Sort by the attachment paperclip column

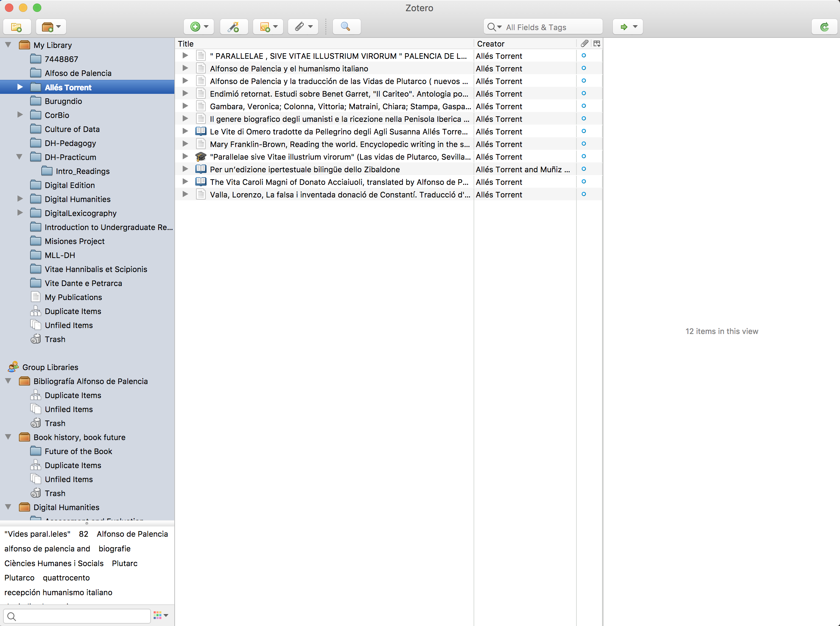click(x=584, y=43)
